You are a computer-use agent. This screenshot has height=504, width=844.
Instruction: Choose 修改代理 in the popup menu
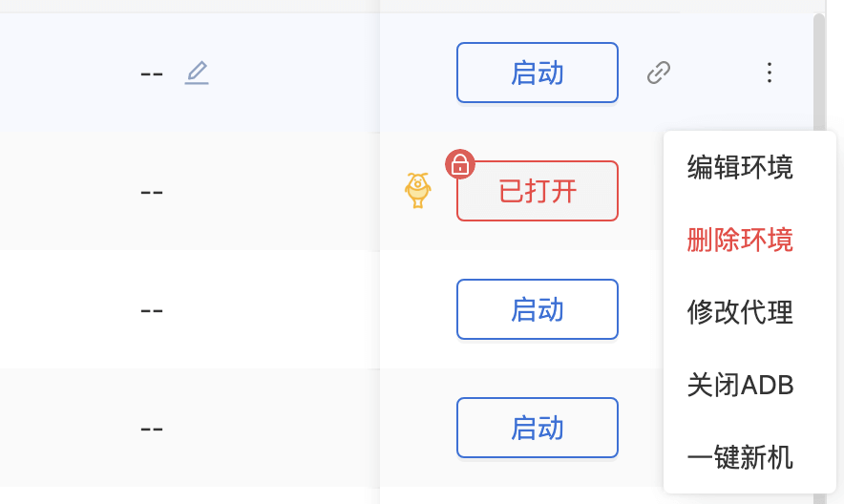point(740,311)
